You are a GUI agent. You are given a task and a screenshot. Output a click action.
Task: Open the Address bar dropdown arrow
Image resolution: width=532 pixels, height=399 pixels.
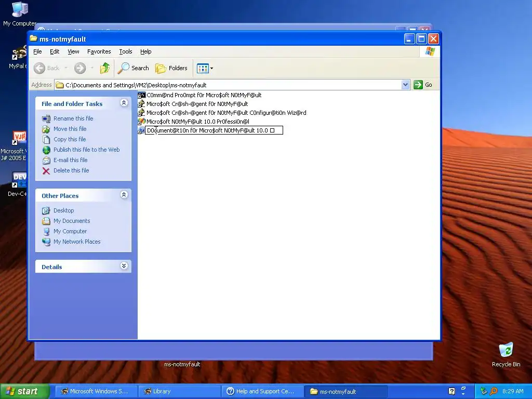[x=405, y=85]
